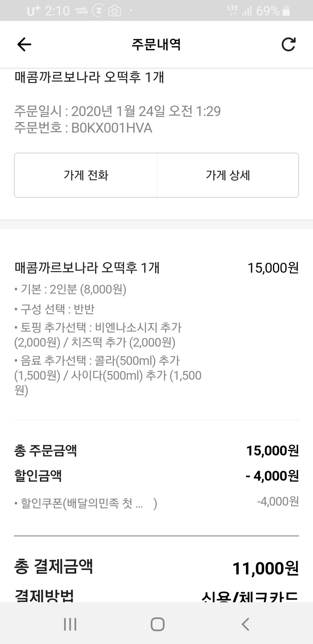Tap the 주문내역 page title

pos(156,45)
